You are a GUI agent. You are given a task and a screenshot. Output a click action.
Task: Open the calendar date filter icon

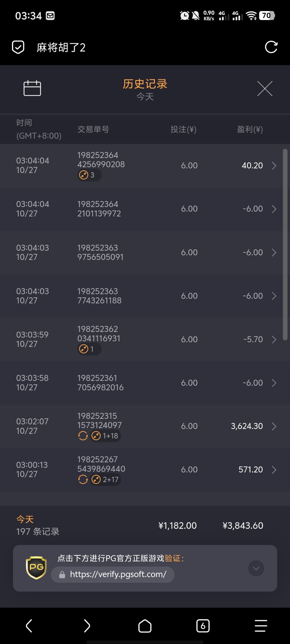32,88
